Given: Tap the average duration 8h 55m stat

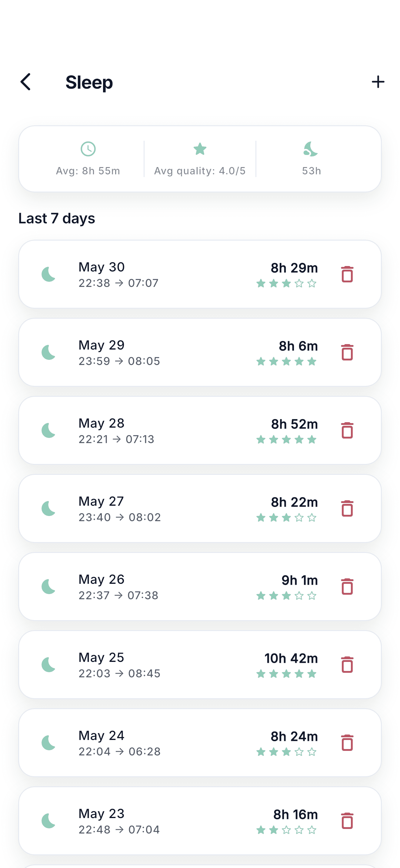Looking at the screenshot, I should 88,159.
